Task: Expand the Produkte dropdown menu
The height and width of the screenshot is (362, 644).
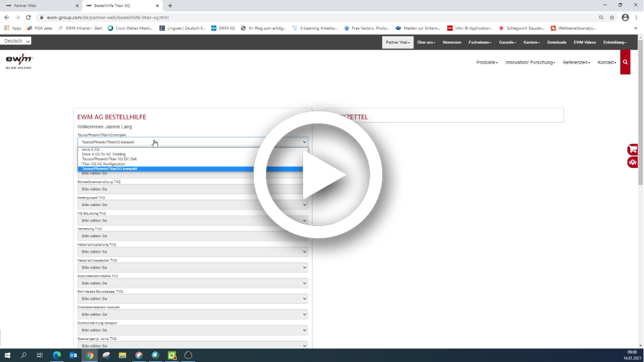Action: [487, 62]
